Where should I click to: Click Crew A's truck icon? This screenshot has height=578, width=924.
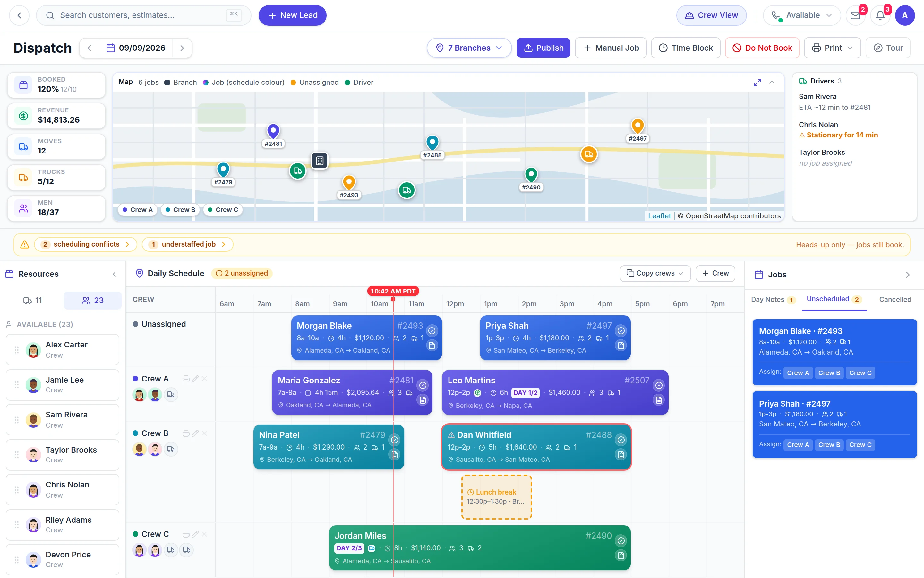coord(171,395)
